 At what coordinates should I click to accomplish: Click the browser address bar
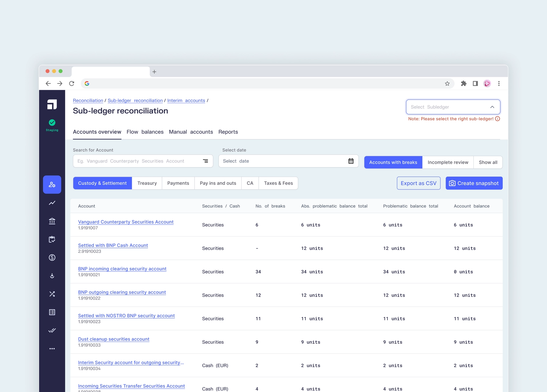(267, 84)
